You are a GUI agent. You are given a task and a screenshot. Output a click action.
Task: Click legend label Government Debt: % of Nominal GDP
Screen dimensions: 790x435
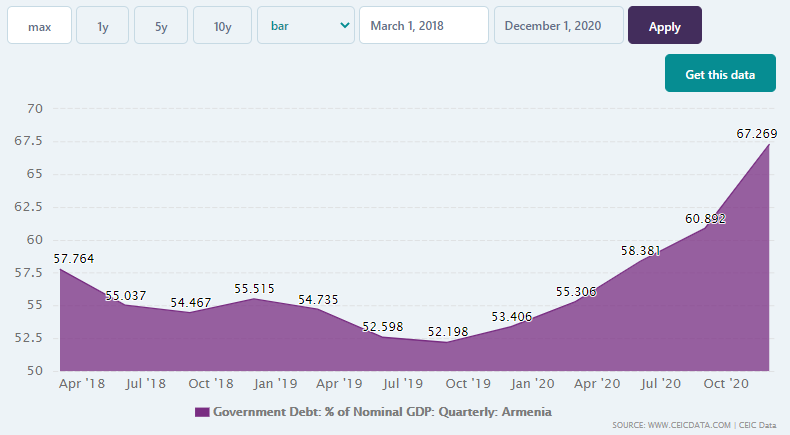click(382, 412)
